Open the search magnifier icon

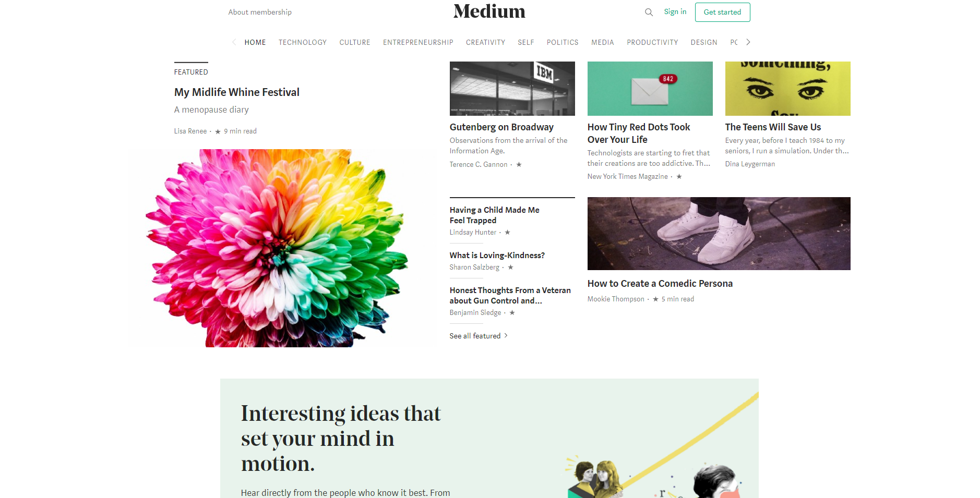[649, 12]
